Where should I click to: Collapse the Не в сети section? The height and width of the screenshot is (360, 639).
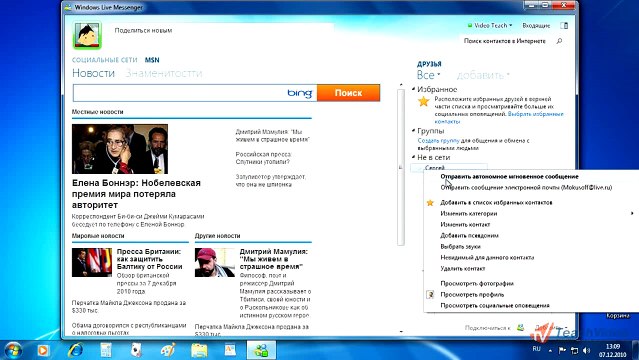[x=413, y=157]
